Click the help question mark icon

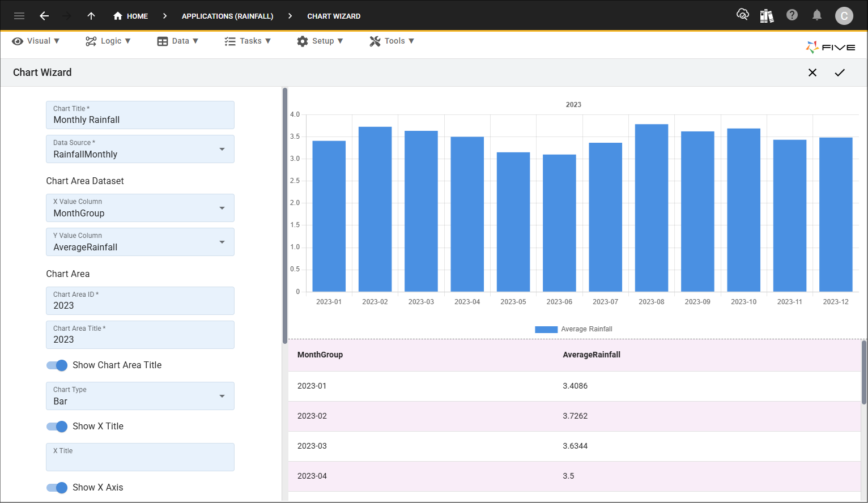792,15
